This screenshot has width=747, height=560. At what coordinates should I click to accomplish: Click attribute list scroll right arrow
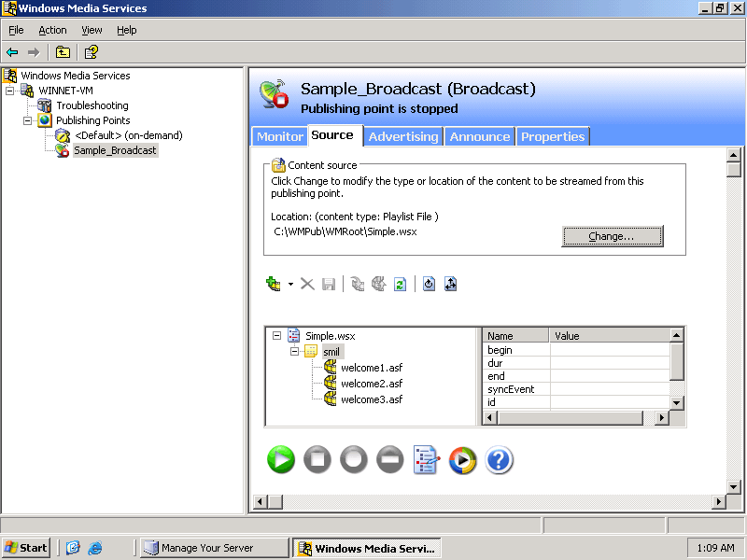[x=661, y=417]
